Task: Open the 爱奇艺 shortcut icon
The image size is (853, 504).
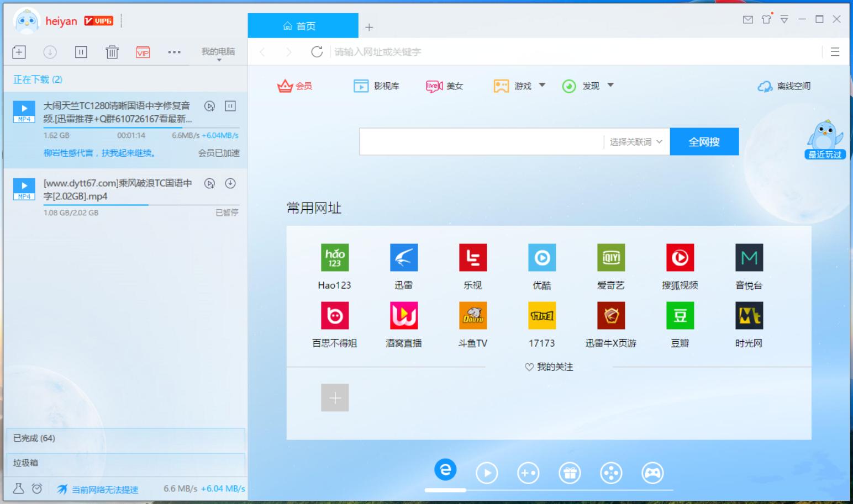Action: [x=610, y=257]
